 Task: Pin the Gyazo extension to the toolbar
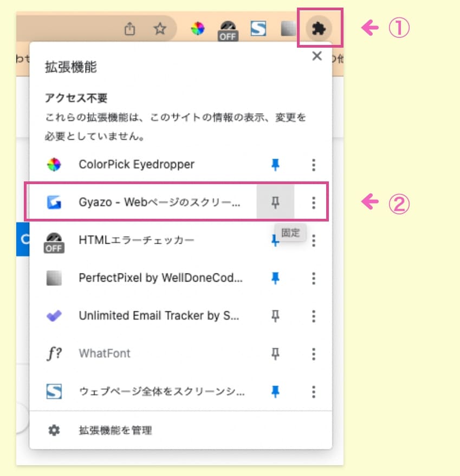pos(275,202)
